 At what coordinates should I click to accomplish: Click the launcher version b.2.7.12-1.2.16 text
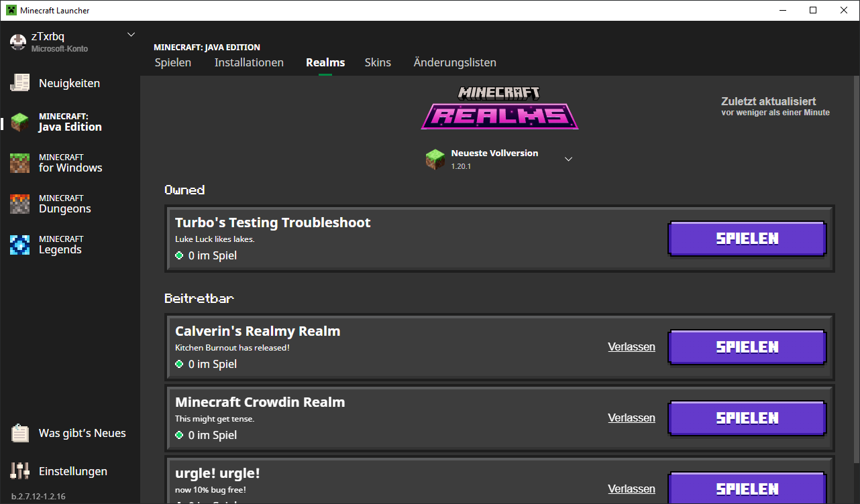[38, 497]
